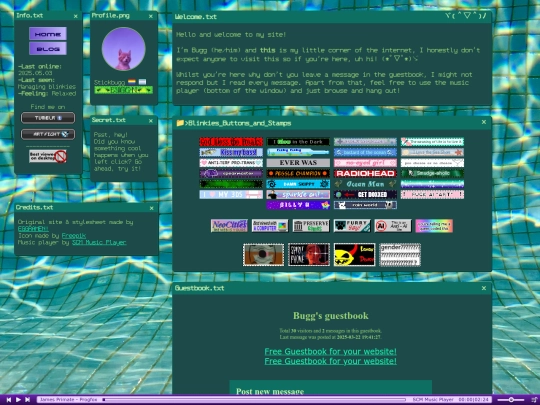Viewport: 540px width, 405px height.
Task: Click the '2025.06.03' last online date
Action: pos(35,73)
